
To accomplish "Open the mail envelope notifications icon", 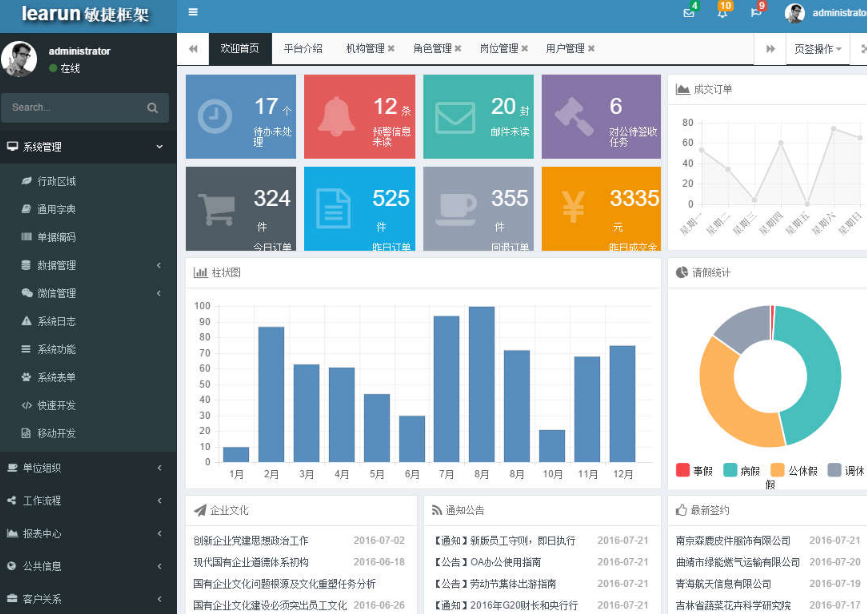I will click(688, 13).
